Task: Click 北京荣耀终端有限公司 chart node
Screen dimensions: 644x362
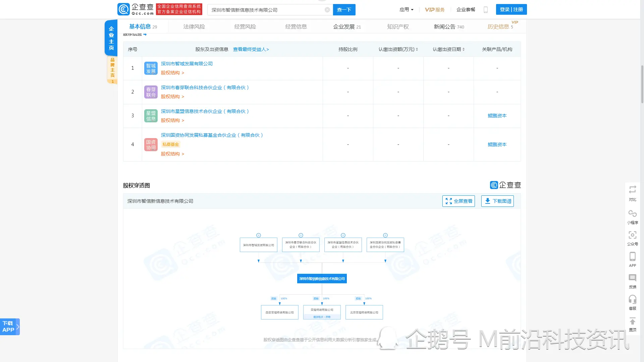Action: tap(364, 312)
